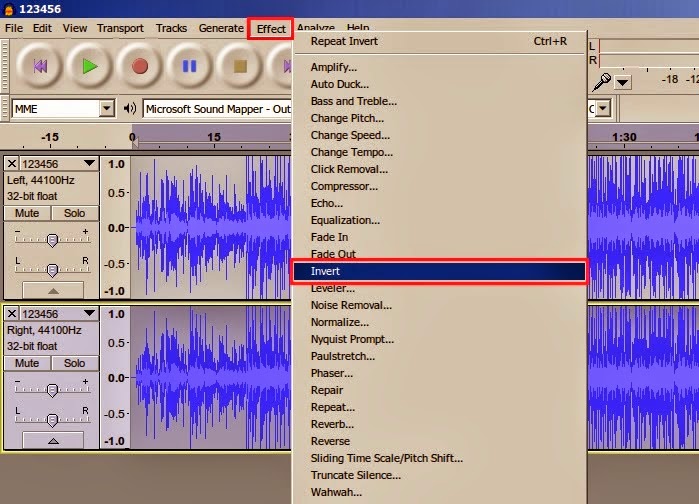The width and height of the screenshot is (699, 504).
Task: Click the Right track gain slider knob
Action: [x=52, y=390]
